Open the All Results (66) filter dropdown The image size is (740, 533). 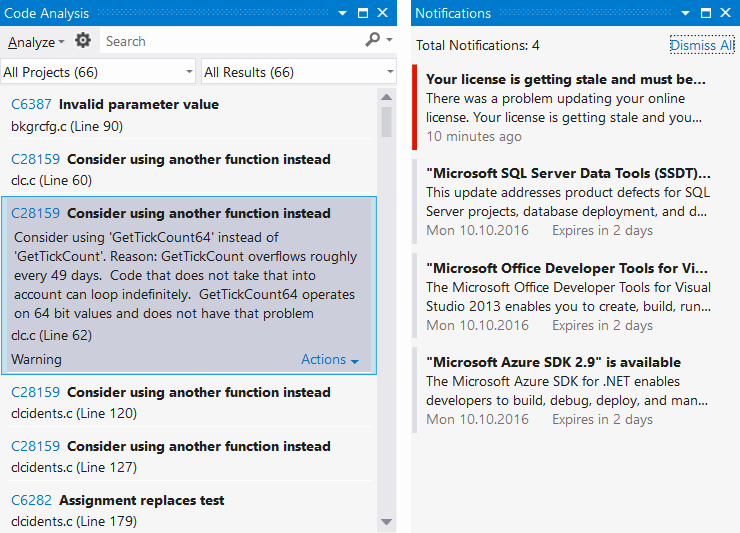coord(298,72)
